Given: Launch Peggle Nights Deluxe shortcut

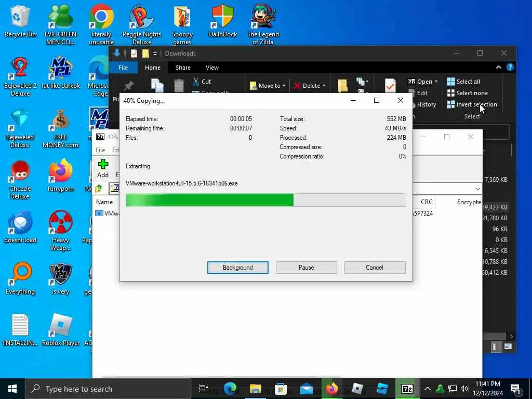Looking at the screenshot, I should 142,24.
